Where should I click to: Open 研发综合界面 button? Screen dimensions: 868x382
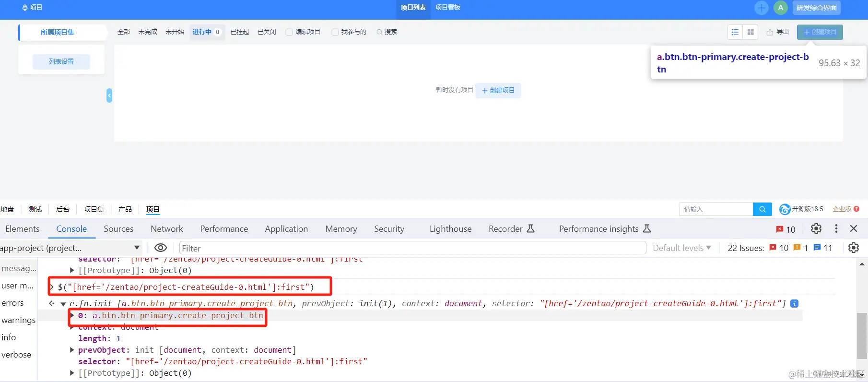click(817, 8)
